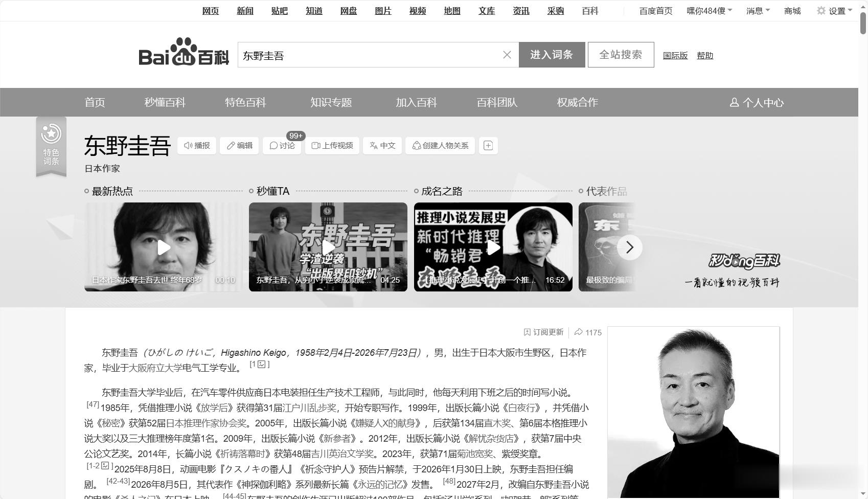
Task: Click the Baidu Baike logo
Action: (184, 52)
